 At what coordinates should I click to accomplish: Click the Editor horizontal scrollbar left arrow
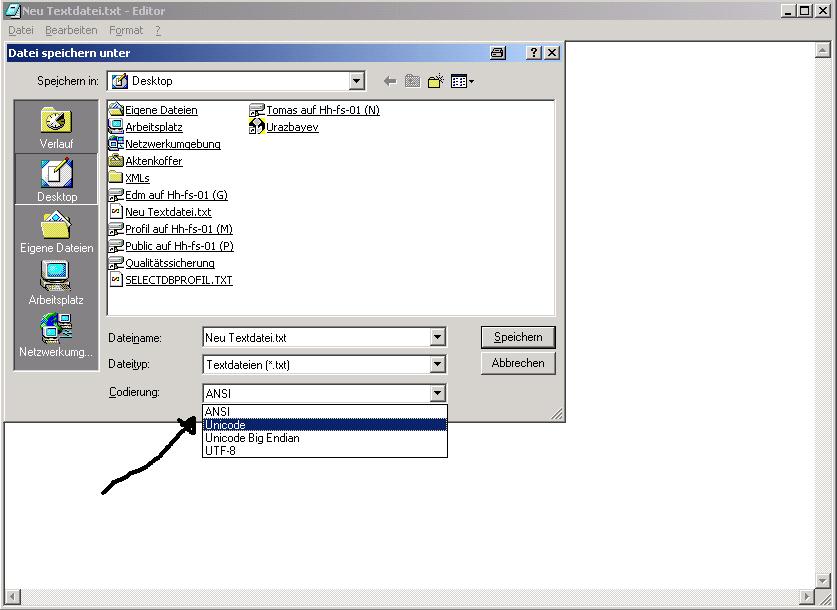click(12, 597)
